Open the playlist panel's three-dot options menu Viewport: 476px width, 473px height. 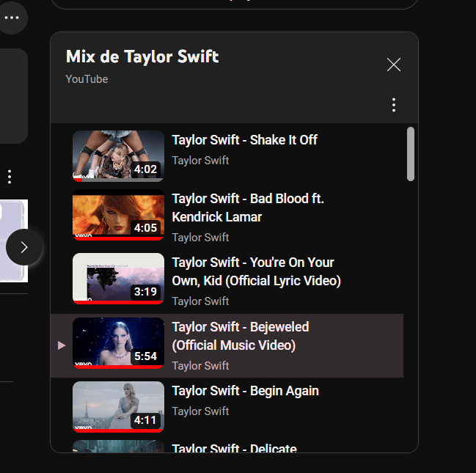tap(394, 105)
